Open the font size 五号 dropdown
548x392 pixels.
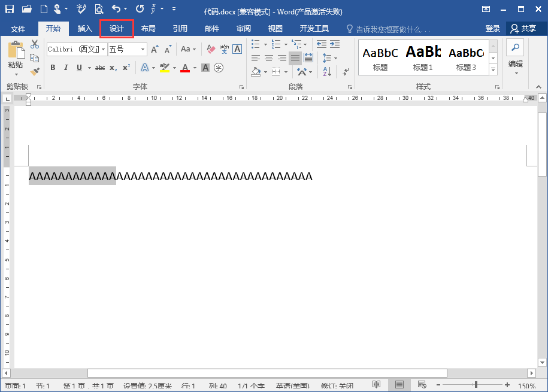pos(143,49)
